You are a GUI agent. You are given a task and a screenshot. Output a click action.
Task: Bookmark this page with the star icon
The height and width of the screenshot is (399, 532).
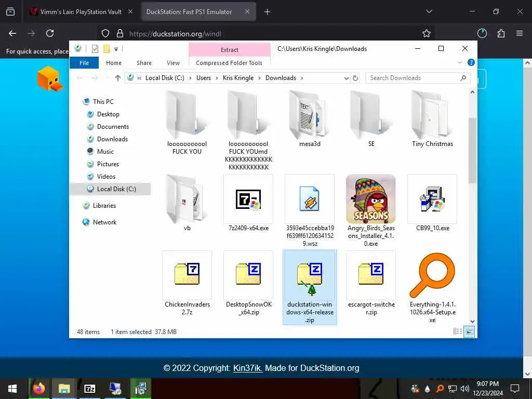pos(427,33)
